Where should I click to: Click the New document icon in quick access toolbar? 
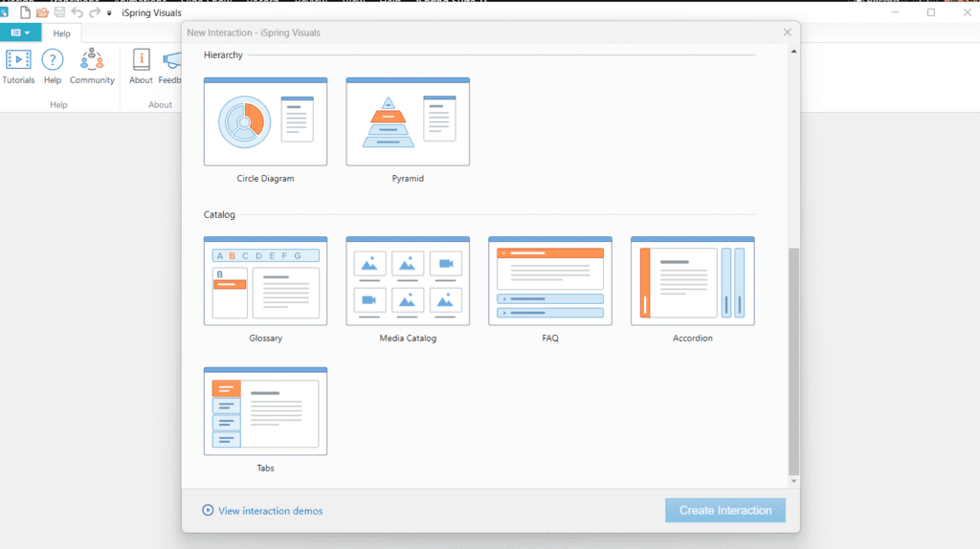(25, 12)
